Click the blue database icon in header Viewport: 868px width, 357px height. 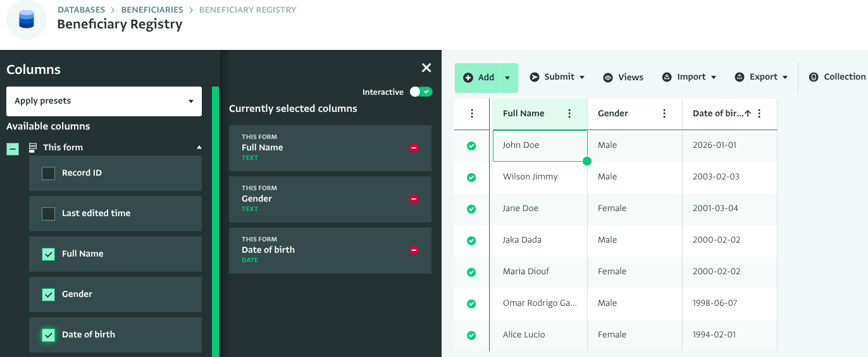pyautogui.click(x=27, y=20)
